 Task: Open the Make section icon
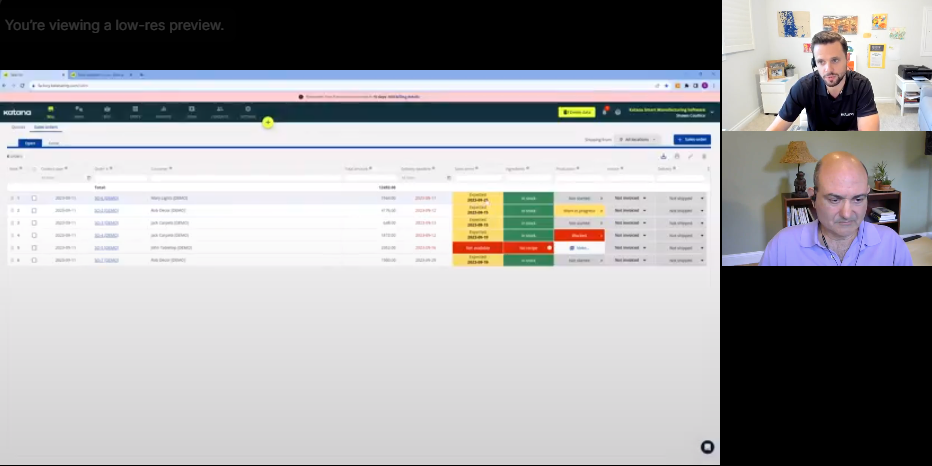click(79, 112)
